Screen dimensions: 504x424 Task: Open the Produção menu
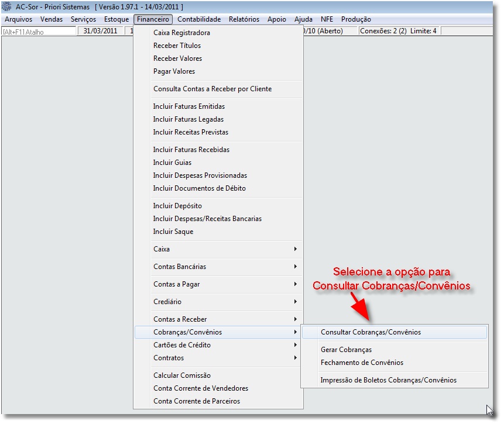click(x=355, y=19)
